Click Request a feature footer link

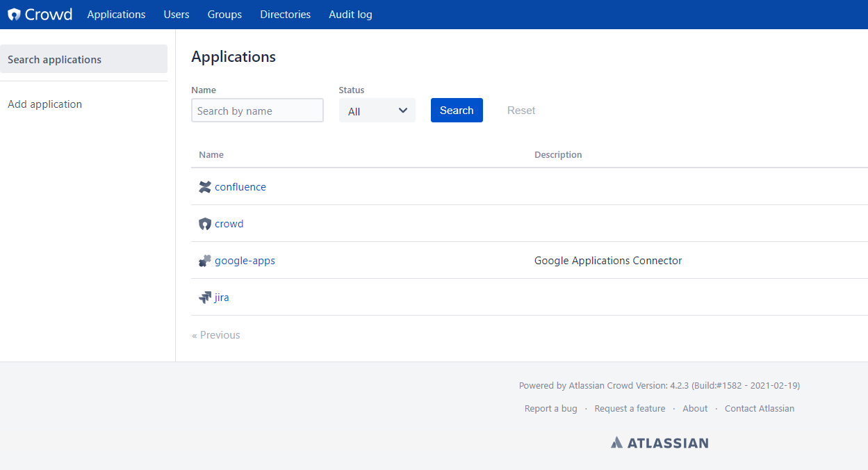point(630,409)
